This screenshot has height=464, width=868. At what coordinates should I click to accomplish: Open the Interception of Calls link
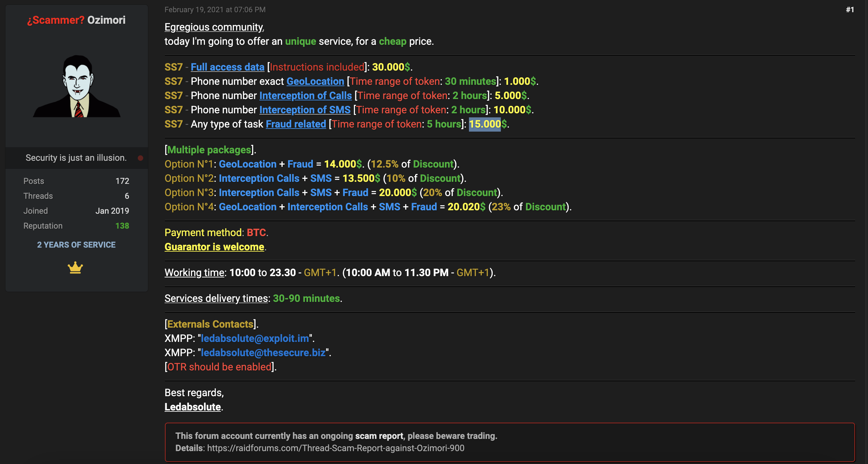pyautogui.click(x=305, y=96)
